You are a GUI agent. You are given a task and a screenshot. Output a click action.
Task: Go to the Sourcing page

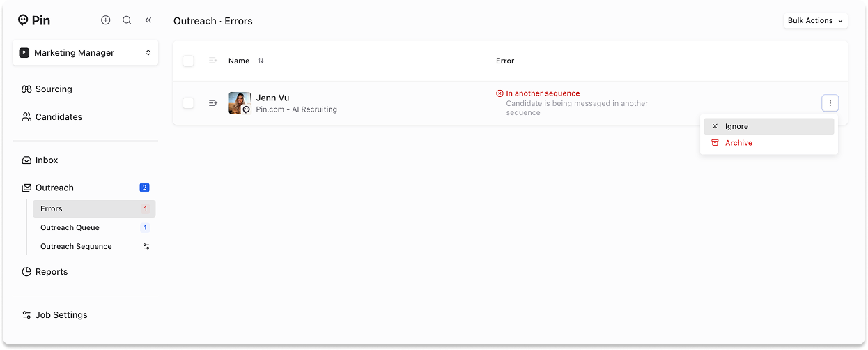point(54,89)
